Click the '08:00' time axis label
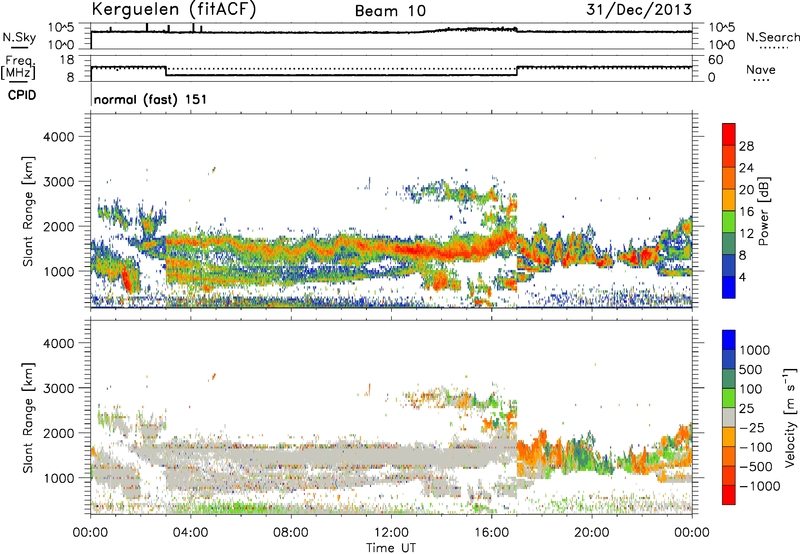 (x=291, y=533)
